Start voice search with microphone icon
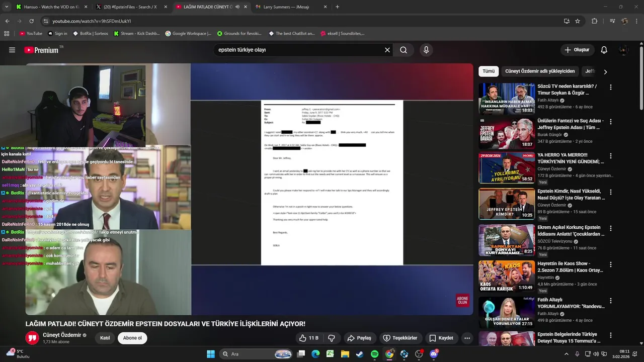 tap(426, 50)
